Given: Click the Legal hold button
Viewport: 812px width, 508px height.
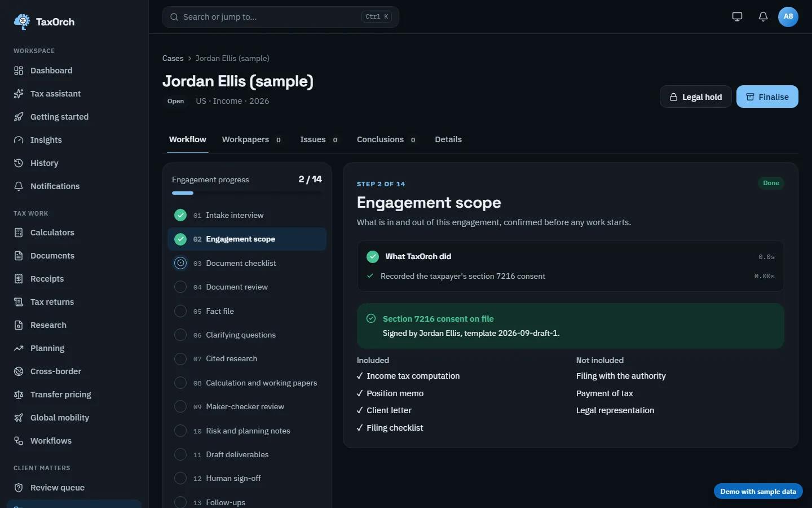Looking at the screenshot, I should click(695, 97).
